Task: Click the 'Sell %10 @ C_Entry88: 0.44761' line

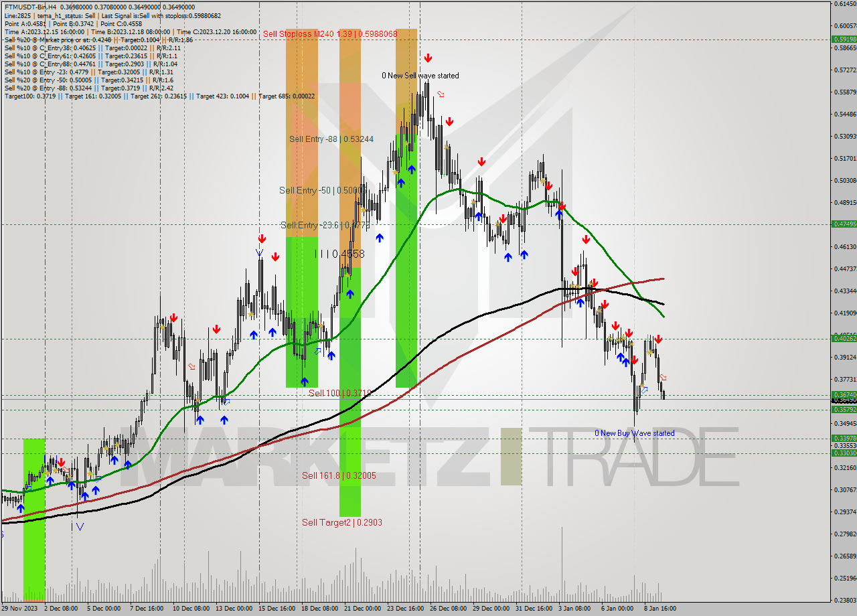Action: [90, 64]
